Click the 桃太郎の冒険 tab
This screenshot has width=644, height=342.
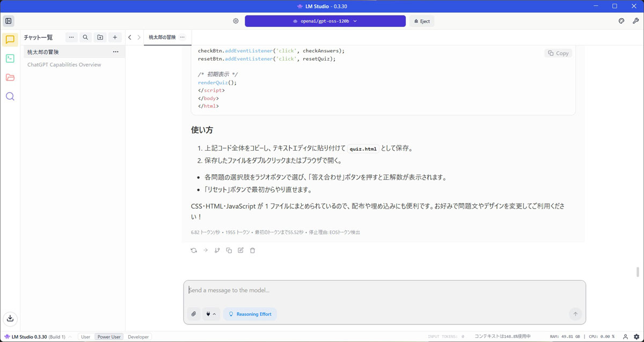162,38
